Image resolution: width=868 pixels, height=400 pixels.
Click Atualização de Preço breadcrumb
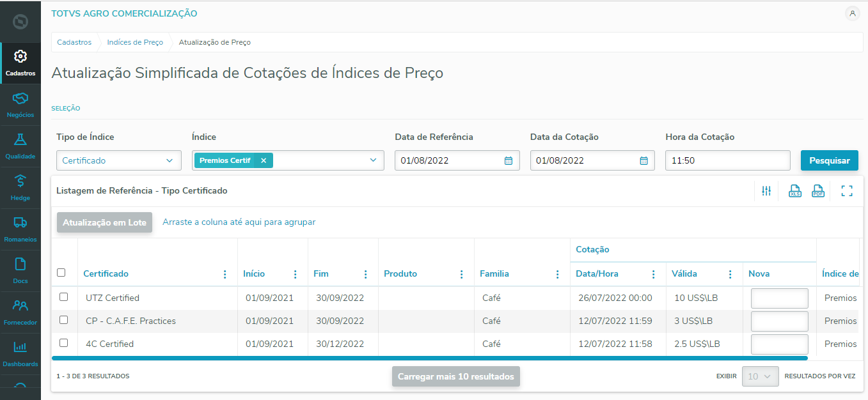215,42
